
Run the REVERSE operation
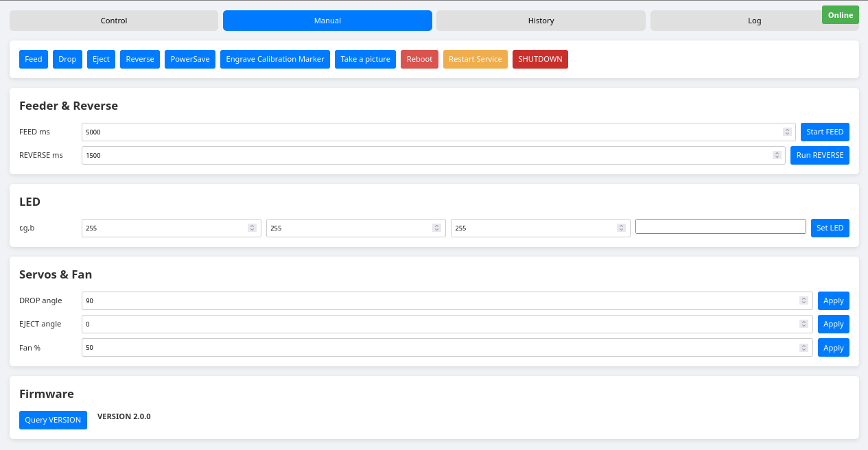pos(819,155)
